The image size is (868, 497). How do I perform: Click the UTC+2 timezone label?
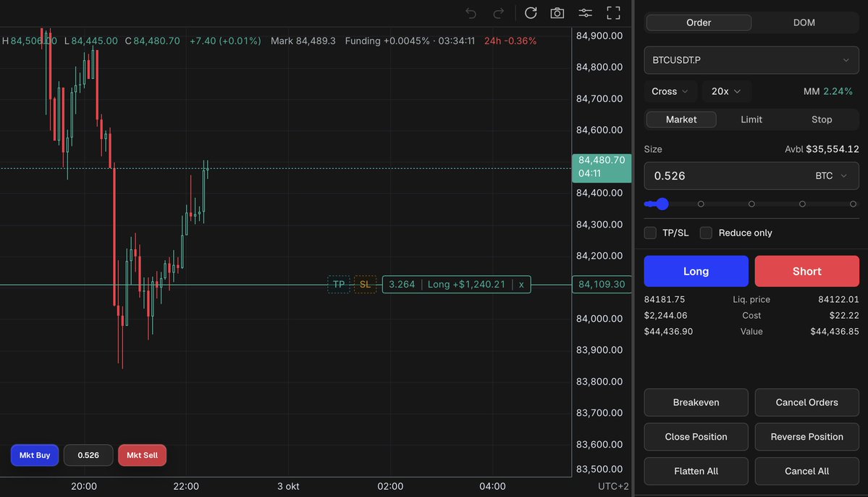612,486
